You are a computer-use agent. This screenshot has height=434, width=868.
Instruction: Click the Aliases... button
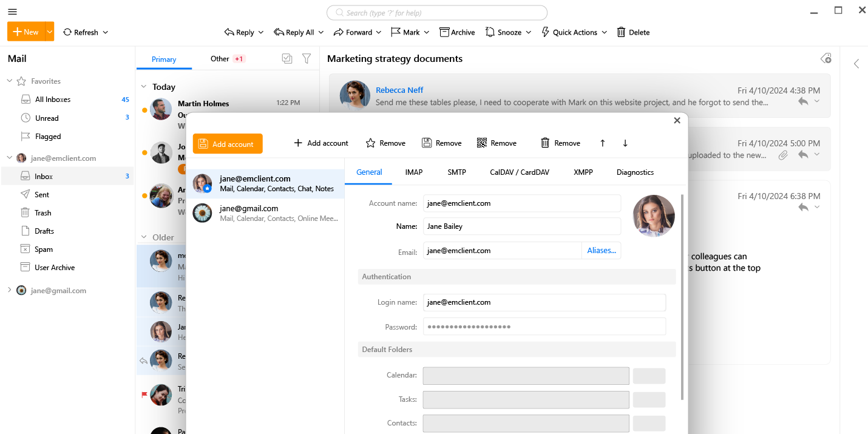point(601,251)
